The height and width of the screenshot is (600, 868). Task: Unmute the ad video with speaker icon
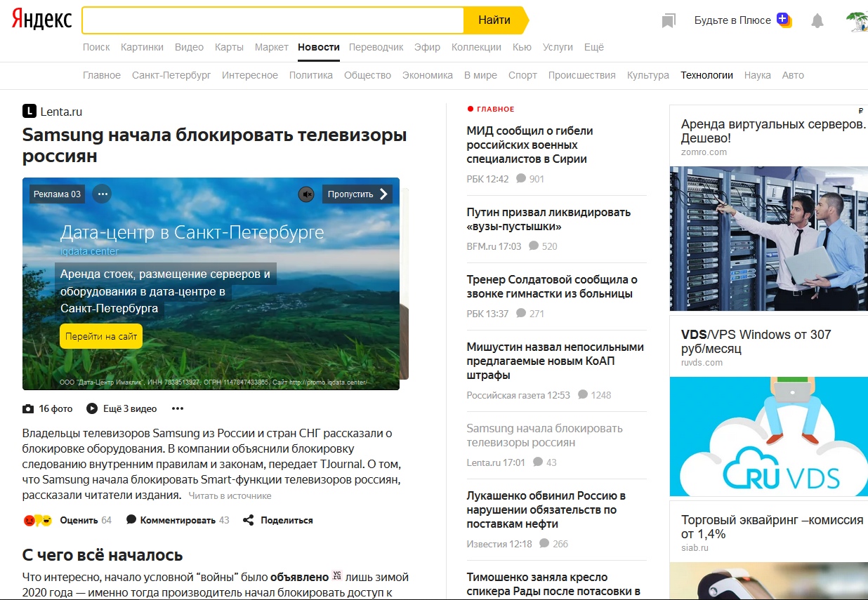point(305,194)
